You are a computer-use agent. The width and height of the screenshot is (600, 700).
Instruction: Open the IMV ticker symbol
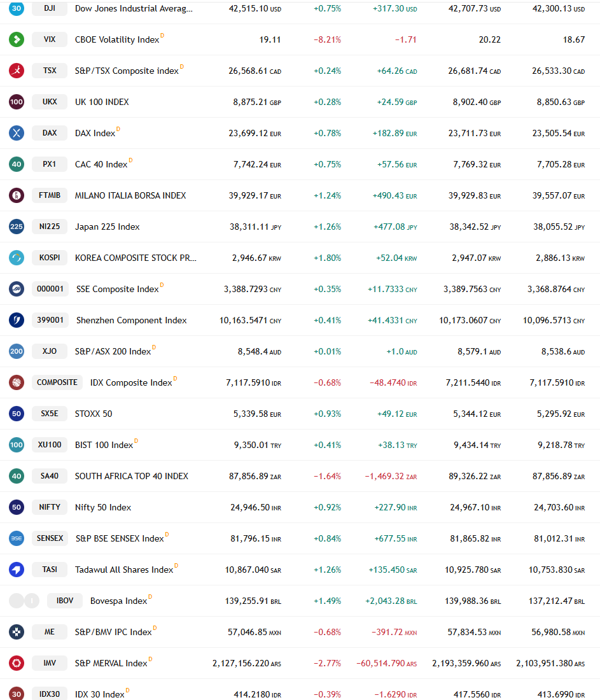pyautogui.click(x=50, y=663)
